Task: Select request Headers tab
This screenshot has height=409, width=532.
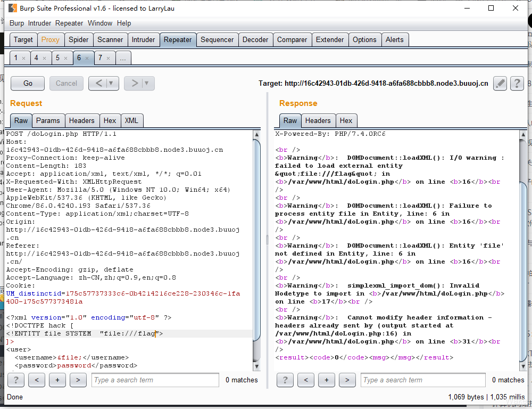Action: pos(82,120)
